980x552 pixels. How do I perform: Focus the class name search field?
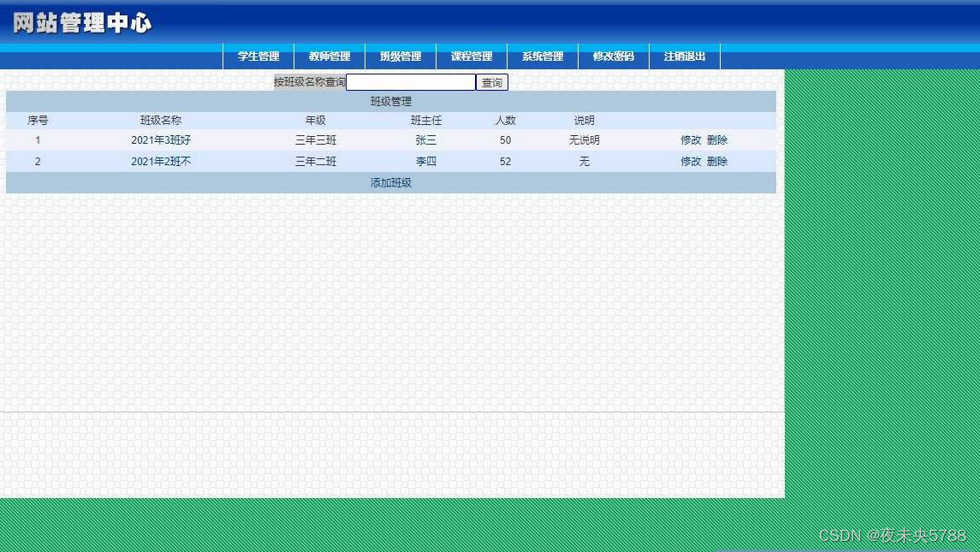[x=411, y=82]
